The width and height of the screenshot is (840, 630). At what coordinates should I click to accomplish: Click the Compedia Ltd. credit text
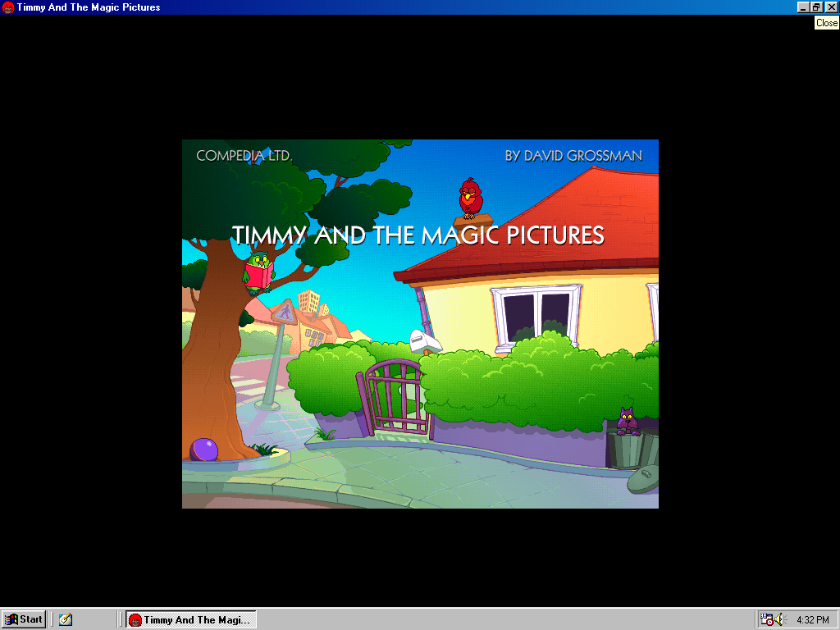244,156
